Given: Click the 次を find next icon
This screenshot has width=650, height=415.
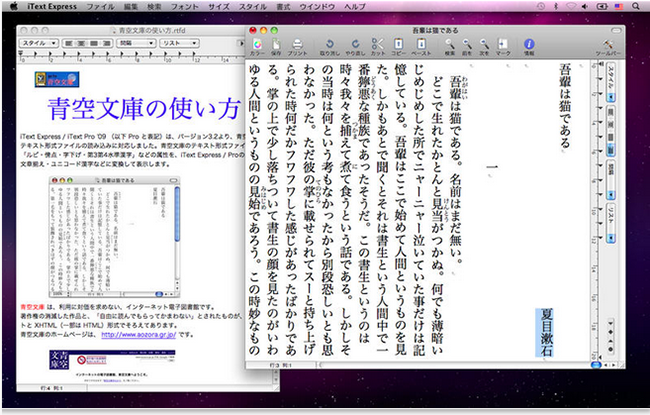Looking at the screenshot, I should point(484,46).
